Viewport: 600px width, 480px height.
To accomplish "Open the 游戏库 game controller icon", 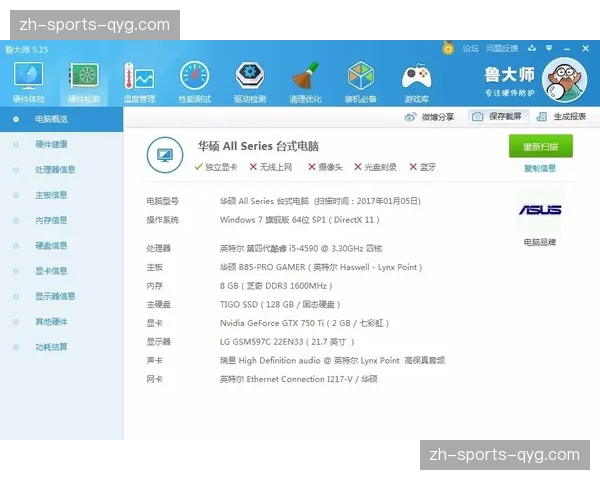I will tap(416, 82).
